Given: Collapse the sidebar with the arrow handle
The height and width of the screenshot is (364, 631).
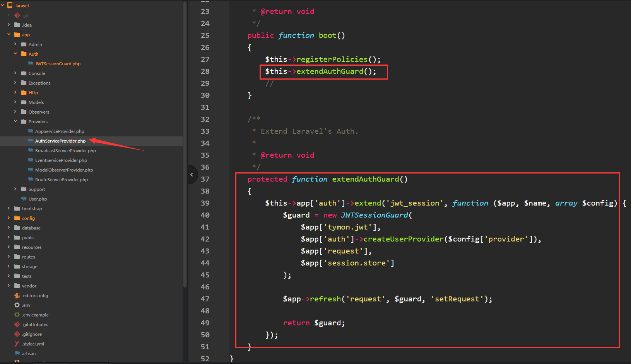Looking at the screenshot, I should [192, 175].
